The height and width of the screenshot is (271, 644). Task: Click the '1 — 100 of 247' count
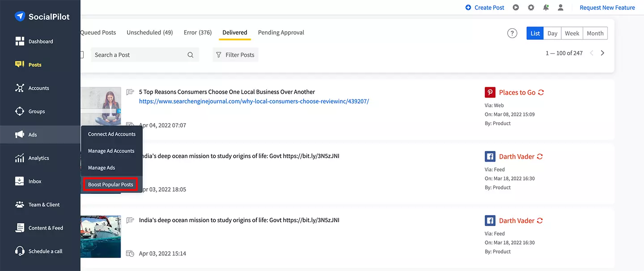(x=564, y=53)
